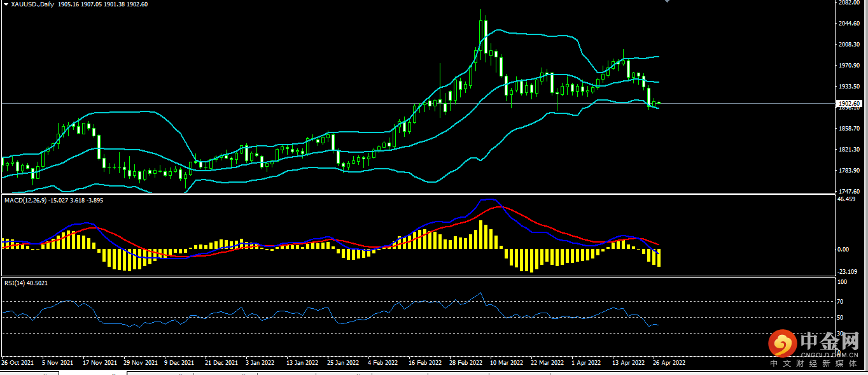Click the tallest yellow MACD histogram bar

click(481, 234)
